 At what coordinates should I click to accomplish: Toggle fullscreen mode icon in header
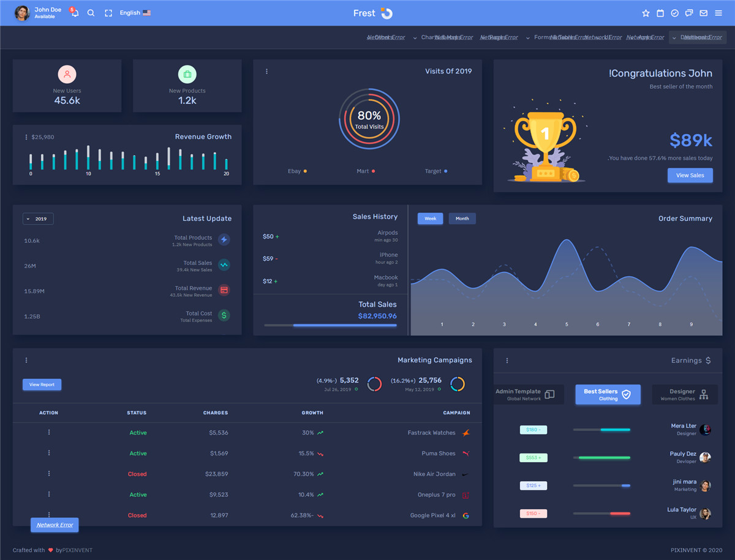(108, 13)
